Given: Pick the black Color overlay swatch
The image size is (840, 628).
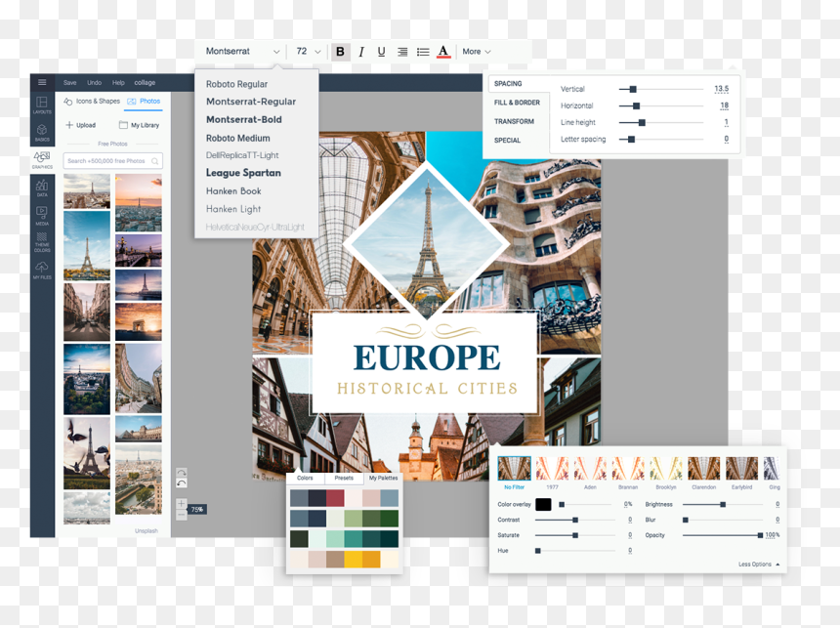Looking at the screenshot, I should click(543, 504).
